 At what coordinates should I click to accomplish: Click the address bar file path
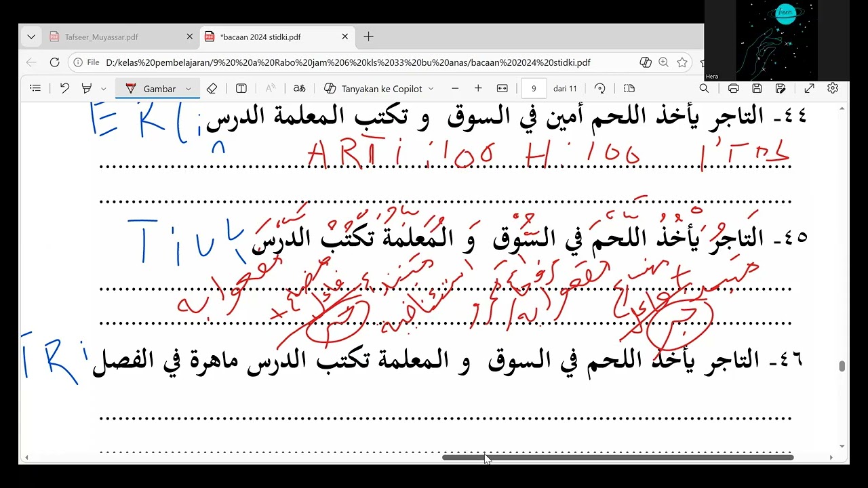348,62
